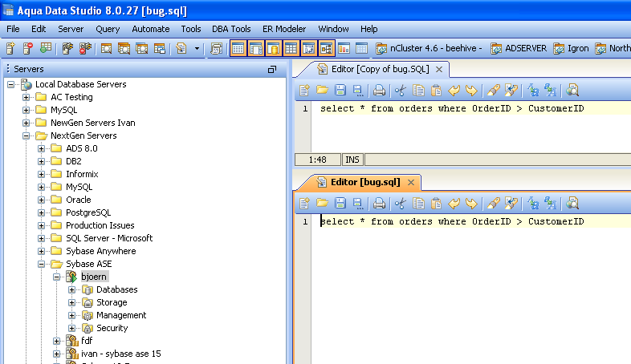This screenshot has height=364, width=631.
Task: Click in the Copy of bug.SQL query text
Action: coord(452,108)
